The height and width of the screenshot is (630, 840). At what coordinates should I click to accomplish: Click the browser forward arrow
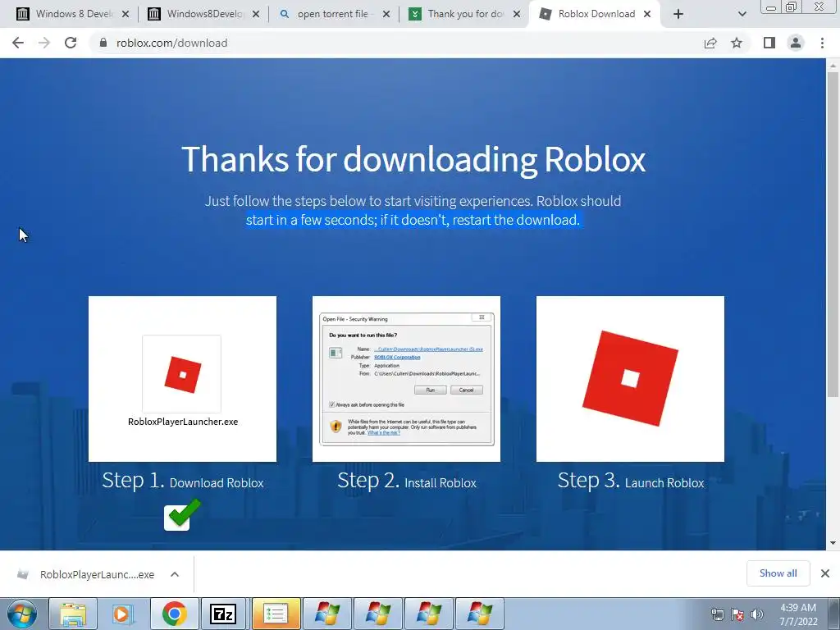44,43
